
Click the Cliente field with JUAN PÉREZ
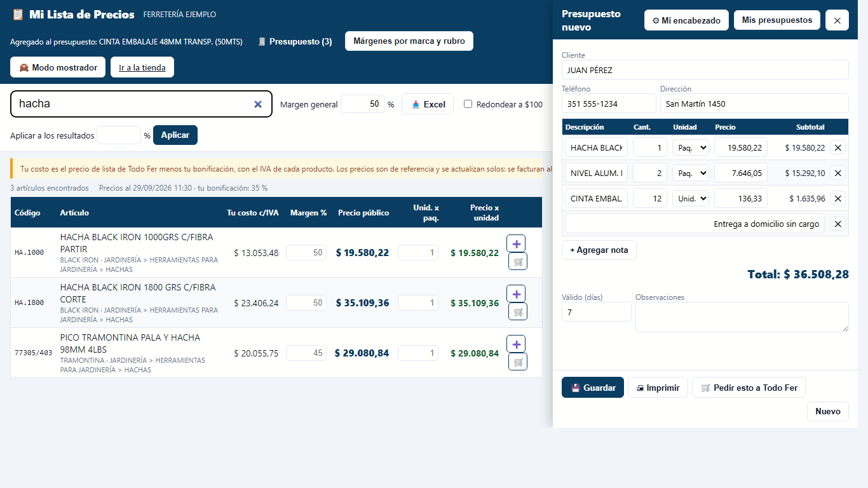click(x=705, y=70)
